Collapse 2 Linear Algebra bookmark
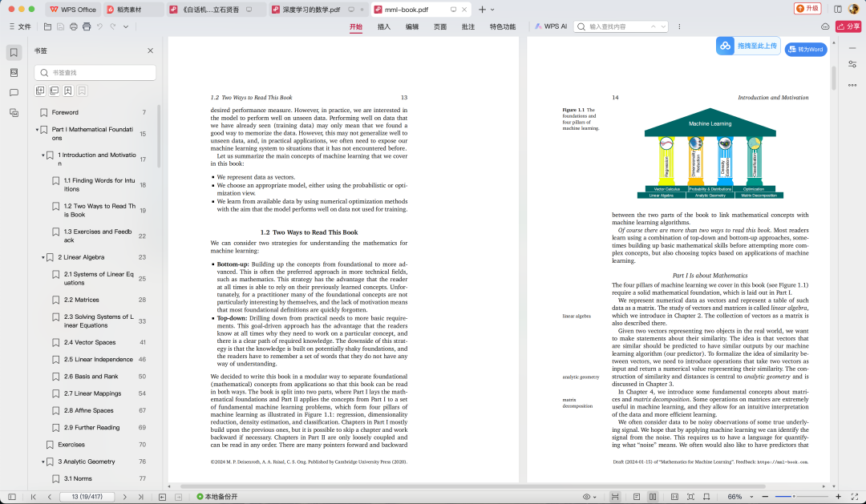 click(x=43, y=257)
